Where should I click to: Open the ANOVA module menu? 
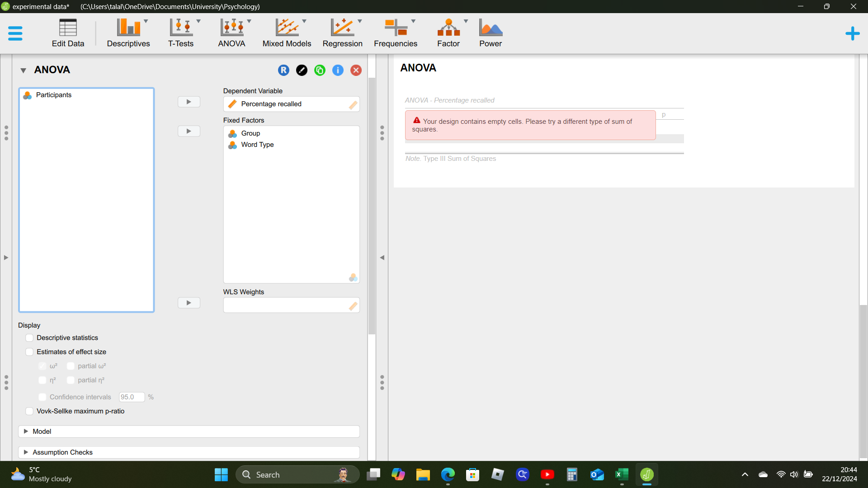pos(231,33)
